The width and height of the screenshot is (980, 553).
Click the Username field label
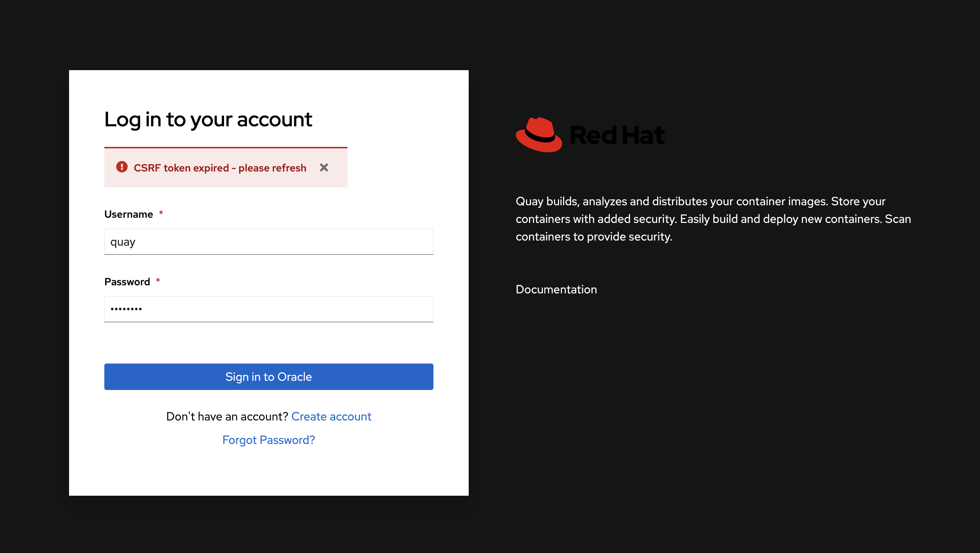pyautogui.click(x=129, y=214)
